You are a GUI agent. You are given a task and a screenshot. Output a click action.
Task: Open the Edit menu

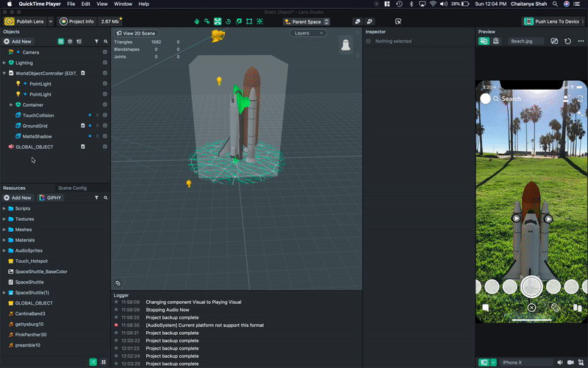pyautogui.click(x=86, y=4)
